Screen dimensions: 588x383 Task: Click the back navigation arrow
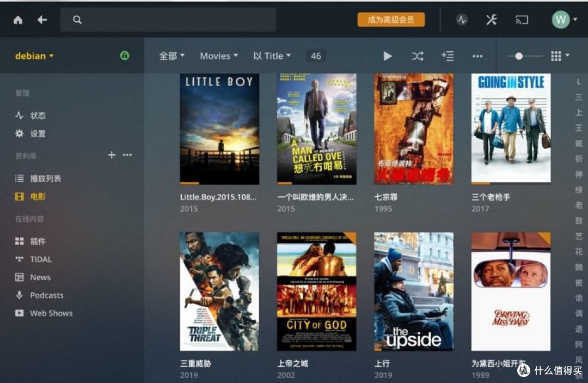(x=42, y=19)
